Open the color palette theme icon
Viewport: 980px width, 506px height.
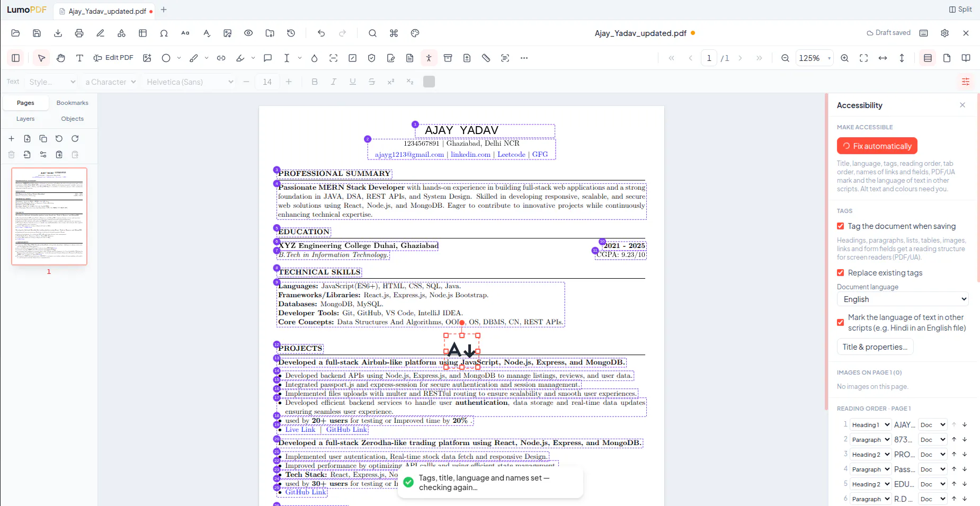pyautogui.click(x=415, y=33)
